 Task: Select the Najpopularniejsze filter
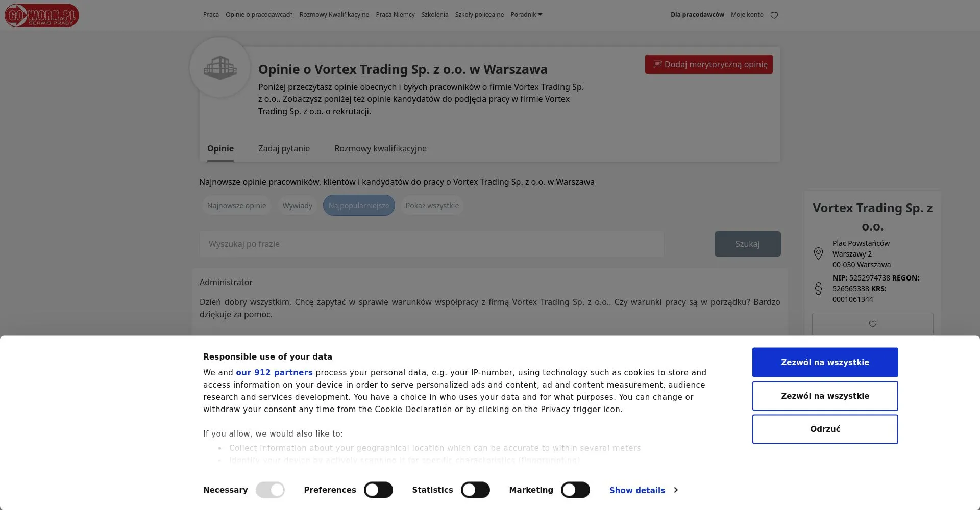[359, 206]
